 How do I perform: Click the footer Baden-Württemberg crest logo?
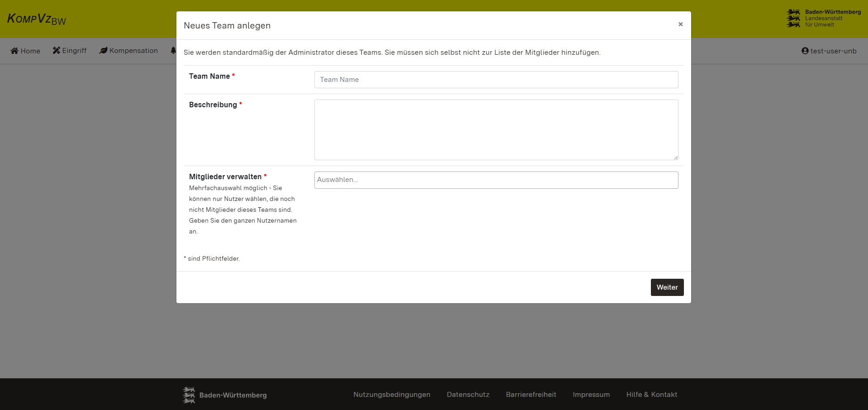click(x=189, y=395)
